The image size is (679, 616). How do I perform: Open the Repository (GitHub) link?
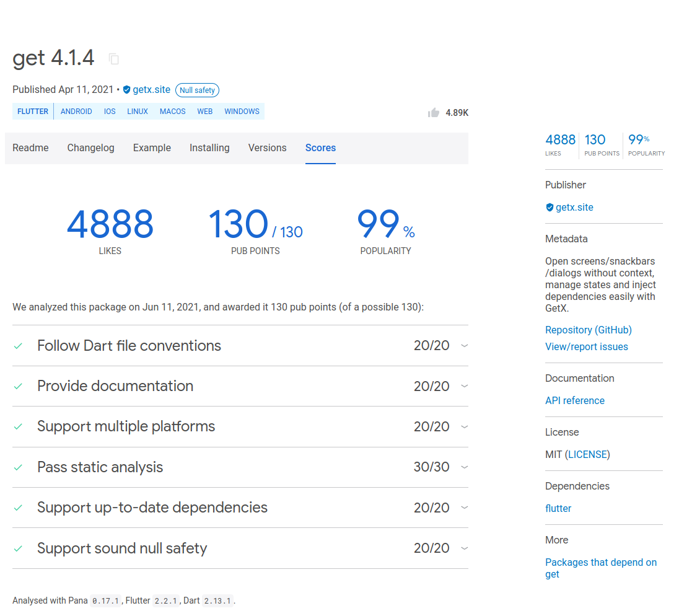[588, 330]
